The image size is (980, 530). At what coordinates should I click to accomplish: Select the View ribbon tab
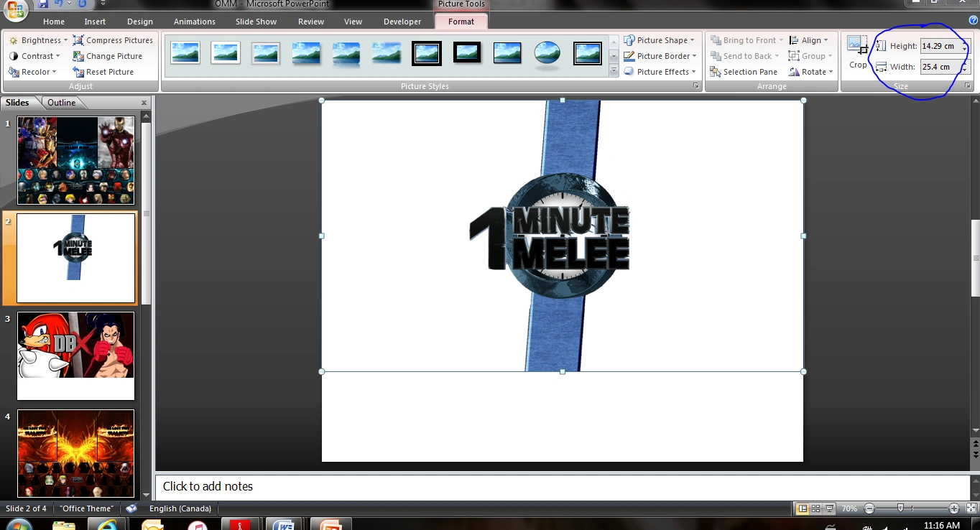353,22
